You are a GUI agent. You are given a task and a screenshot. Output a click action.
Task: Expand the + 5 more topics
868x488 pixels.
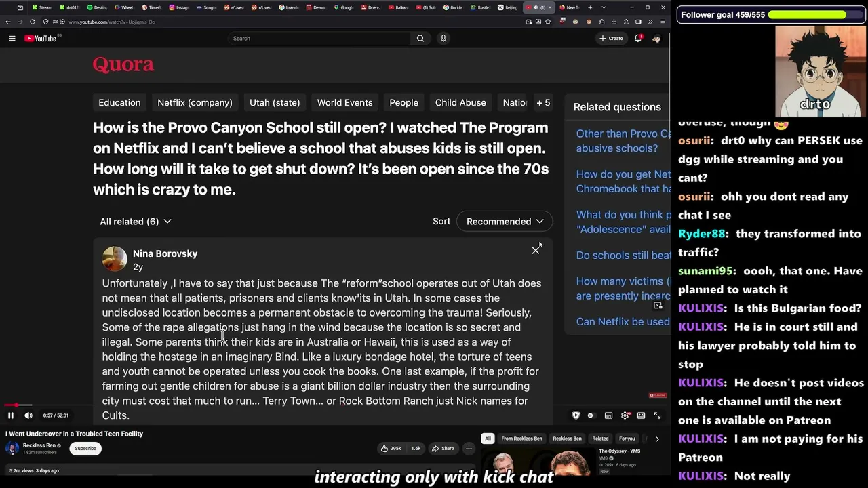point(543,102)
